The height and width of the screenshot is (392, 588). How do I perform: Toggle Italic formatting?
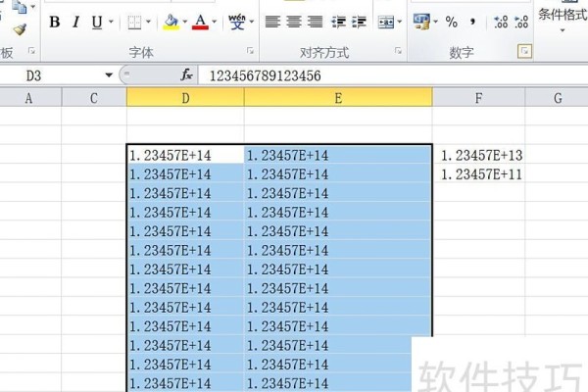click(76, 22)
